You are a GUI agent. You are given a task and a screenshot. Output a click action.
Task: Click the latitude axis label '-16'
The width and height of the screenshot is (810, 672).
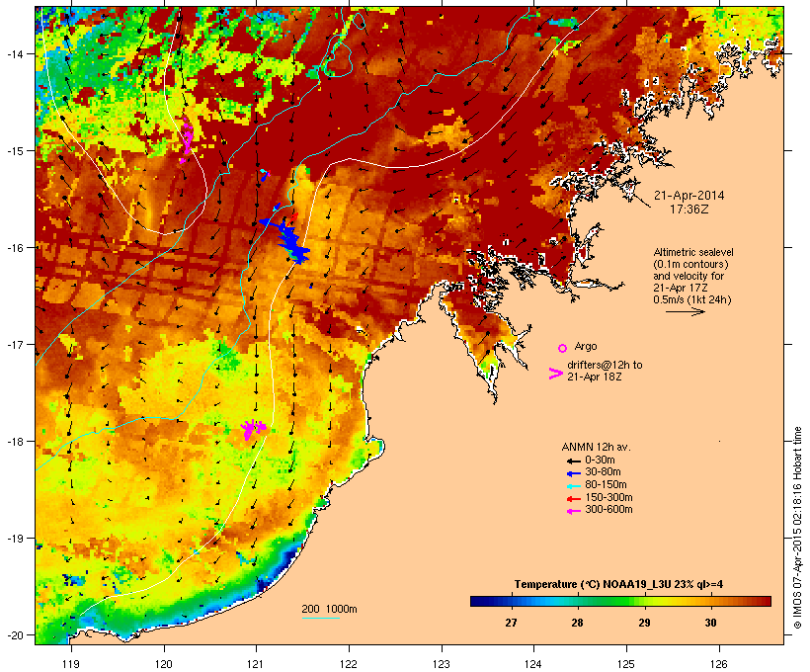14,248
